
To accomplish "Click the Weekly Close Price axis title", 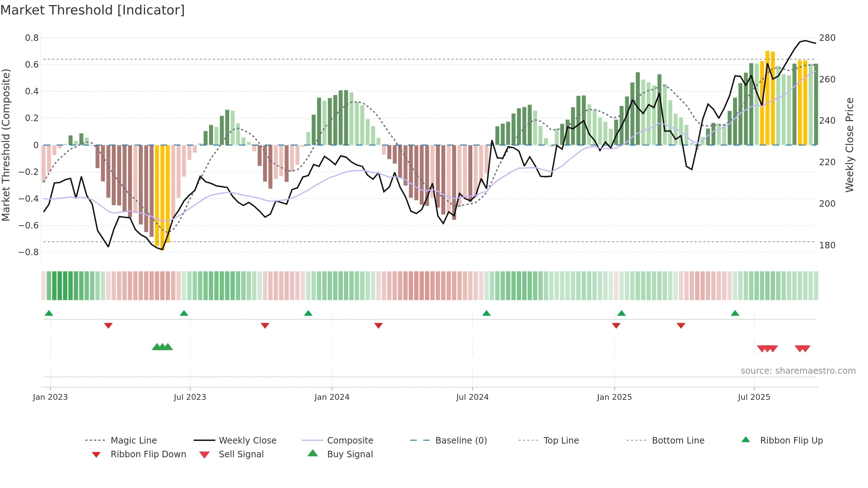I will 850,145.
